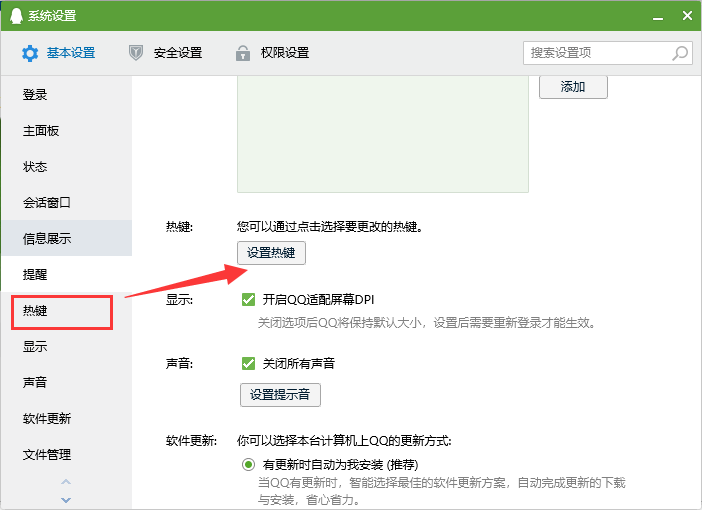
Task: Toggle 开启QQ适配屏幕DPI checkbox
Action: coord(249,300)
